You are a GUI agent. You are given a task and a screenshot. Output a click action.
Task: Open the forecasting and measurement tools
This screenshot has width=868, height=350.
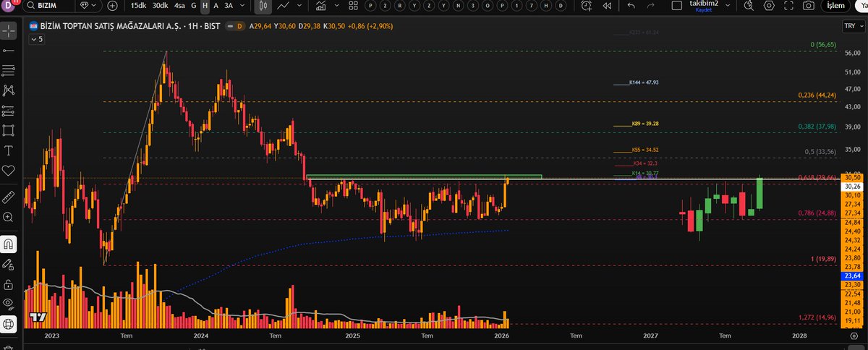tap(9, 111)
